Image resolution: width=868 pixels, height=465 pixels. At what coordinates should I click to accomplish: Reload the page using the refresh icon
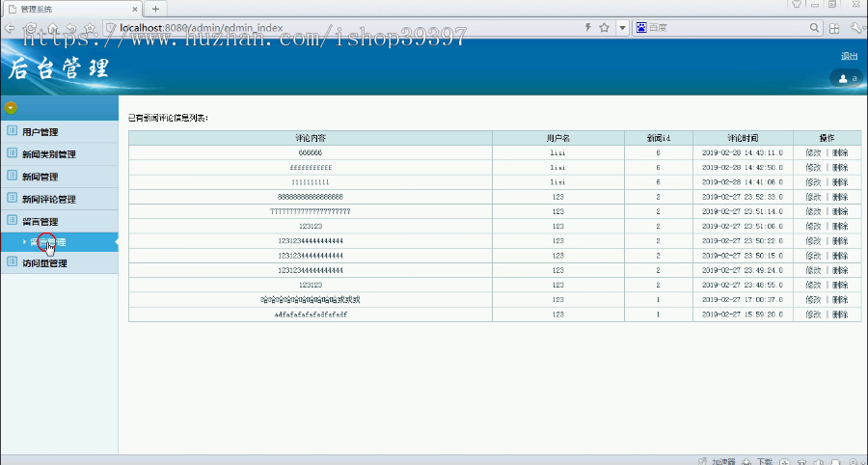pos(31,28)
